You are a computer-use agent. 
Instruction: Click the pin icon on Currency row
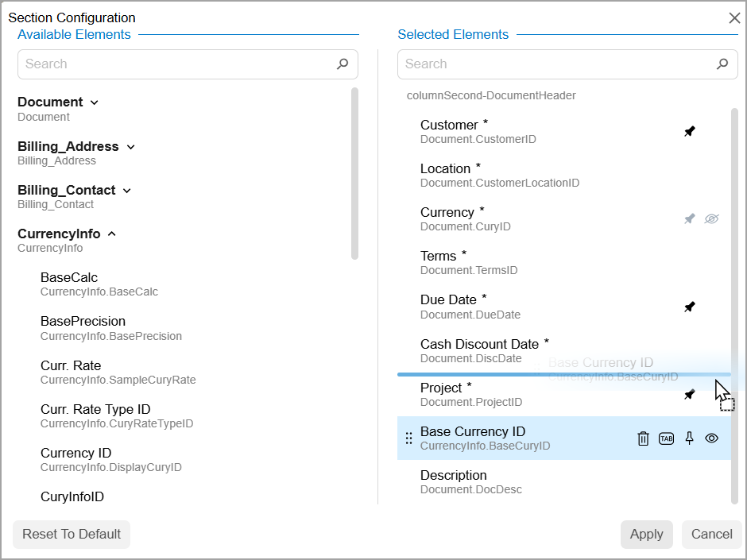[689, 219]
